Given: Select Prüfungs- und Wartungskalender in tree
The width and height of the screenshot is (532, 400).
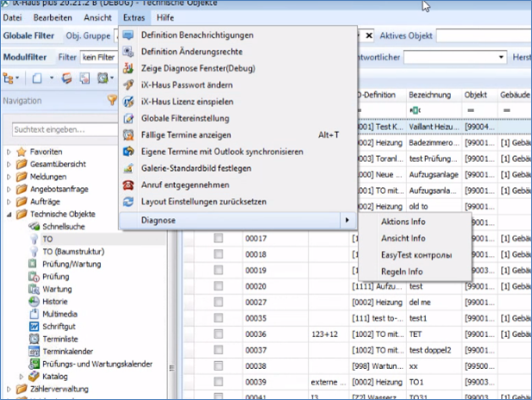Looking at the screenshot, I should point(97,364).
